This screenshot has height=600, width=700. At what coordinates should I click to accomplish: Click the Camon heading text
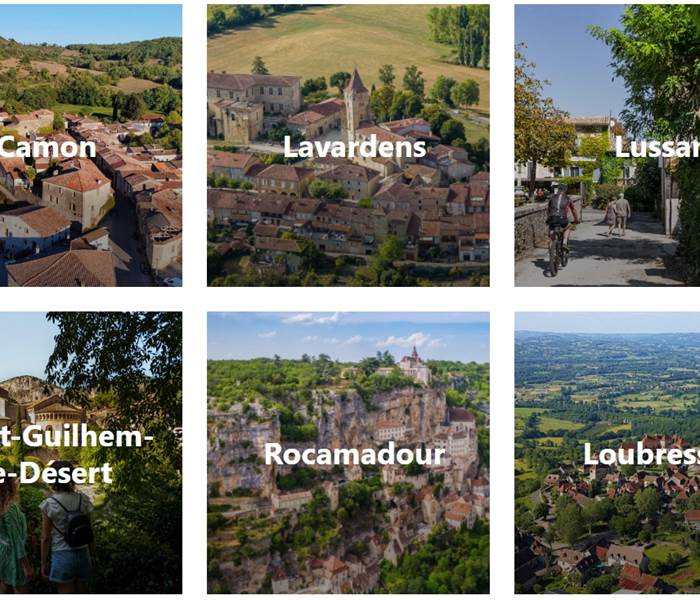coord(48,148)
